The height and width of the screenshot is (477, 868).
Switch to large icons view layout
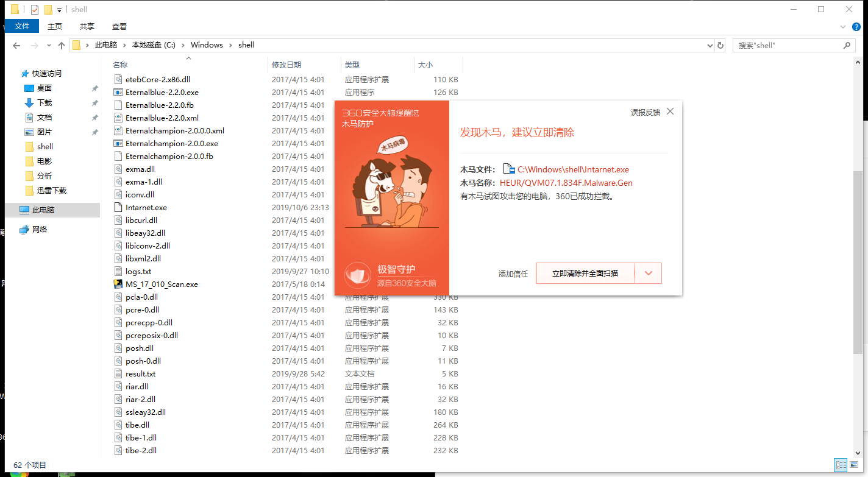(855, 465)
